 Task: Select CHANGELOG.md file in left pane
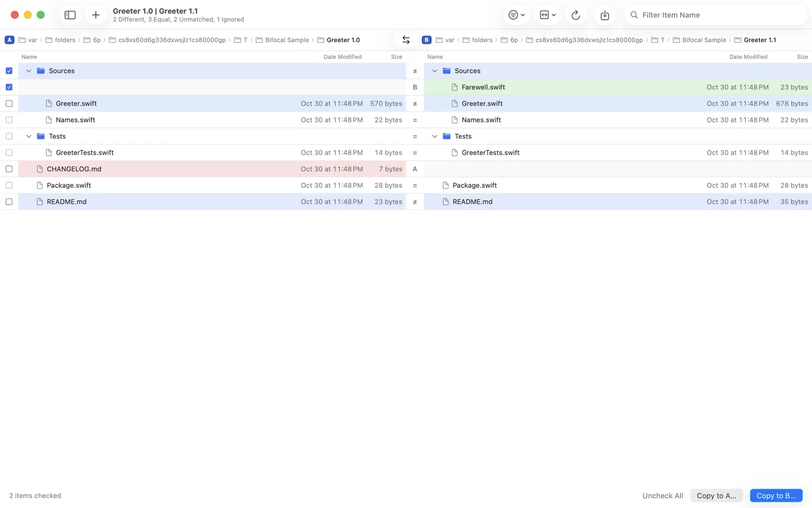[212, 169]
